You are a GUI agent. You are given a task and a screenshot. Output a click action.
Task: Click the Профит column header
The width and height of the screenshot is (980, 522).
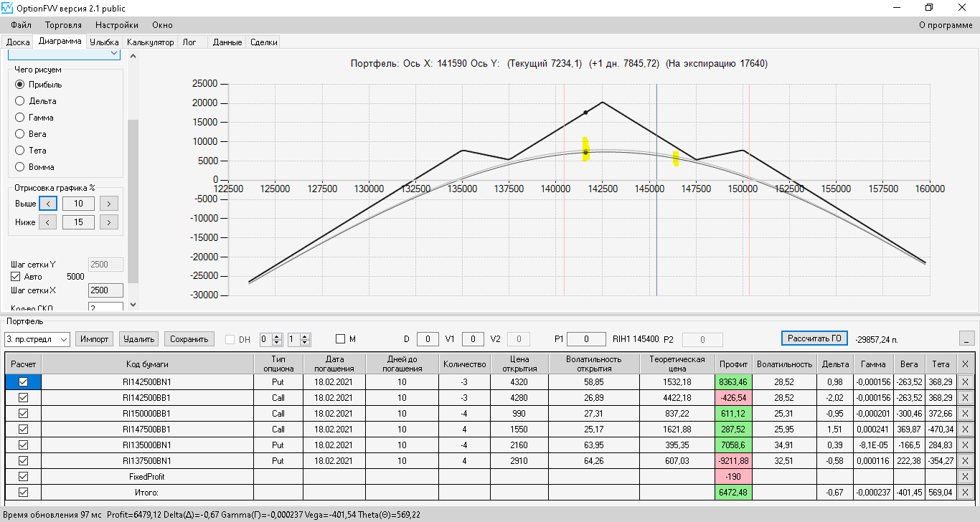733,364
